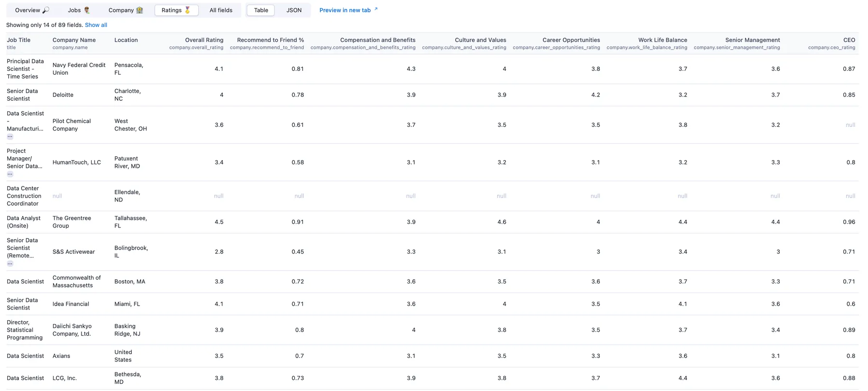Click "Showing only 14 of 89 fields" text
The width and height of the screenshot is (868, 391).
44,25
